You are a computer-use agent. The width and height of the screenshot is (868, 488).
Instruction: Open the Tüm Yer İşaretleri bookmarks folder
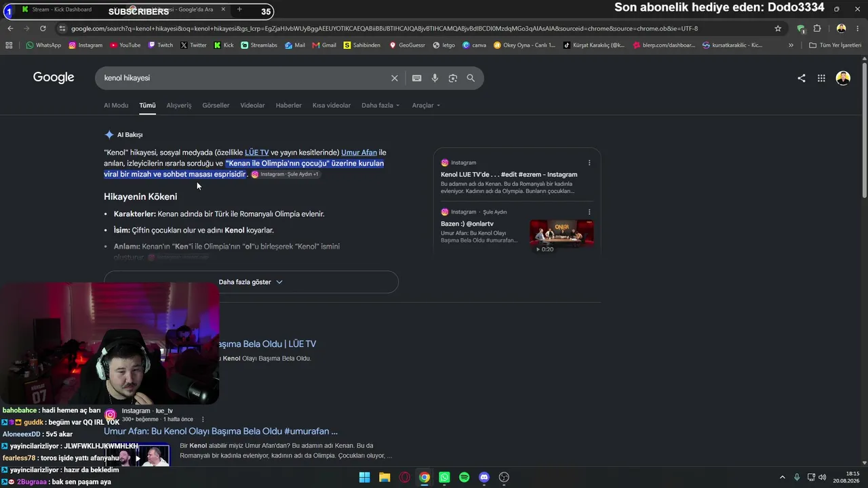[x=835, y=45]
